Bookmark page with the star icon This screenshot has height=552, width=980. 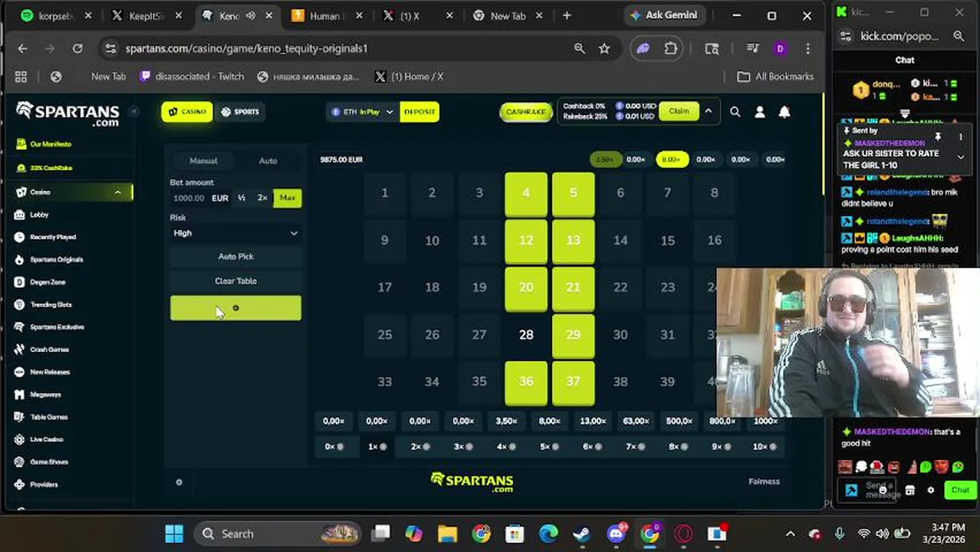tap(604, 48)
